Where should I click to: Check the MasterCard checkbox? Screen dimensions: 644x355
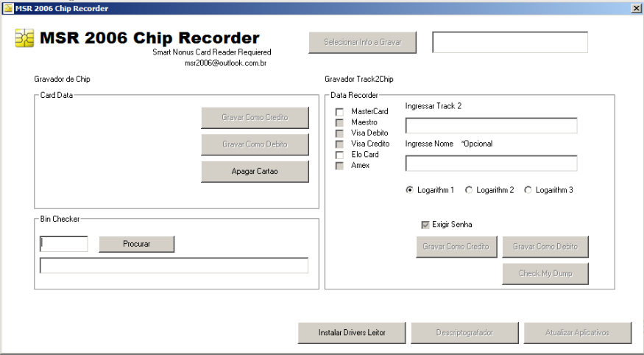tap(339, 112)
